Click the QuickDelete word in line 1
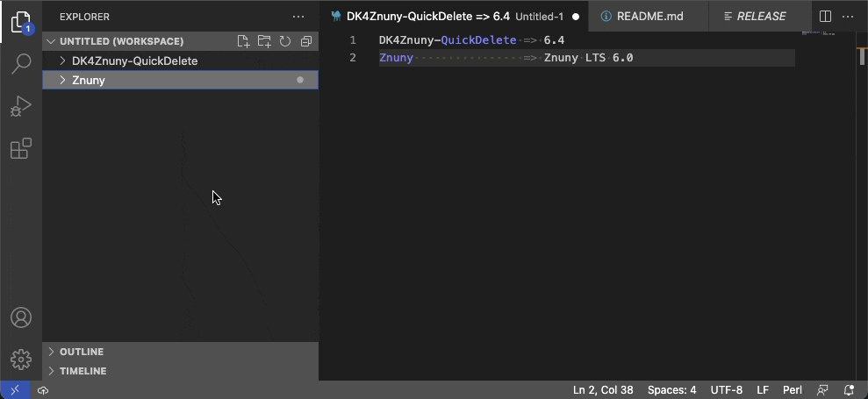This screenshot has height=399, width=868. click(x=478, y=40)
